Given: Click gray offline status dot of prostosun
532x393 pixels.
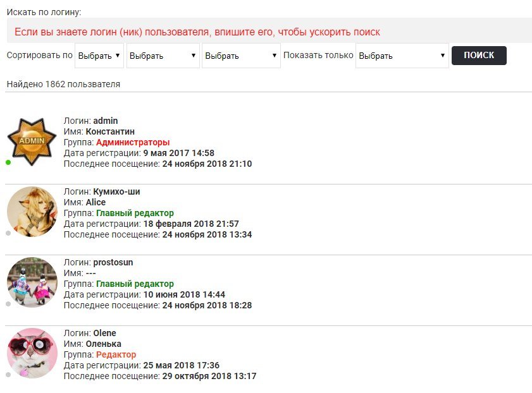Looking at the screenshot, I should (x=8, y=304).
